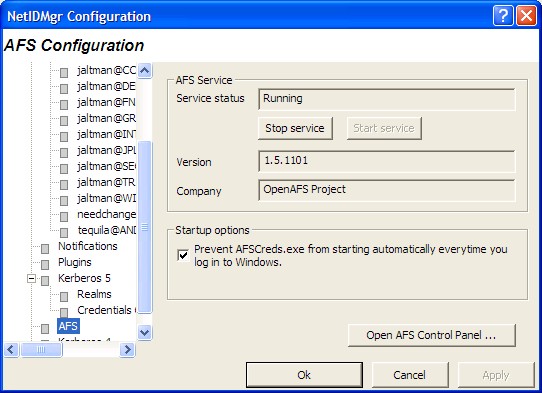Viewport: 542px width, 393px height.
Task: Click the AFS node icon
Action: (45, 328)
